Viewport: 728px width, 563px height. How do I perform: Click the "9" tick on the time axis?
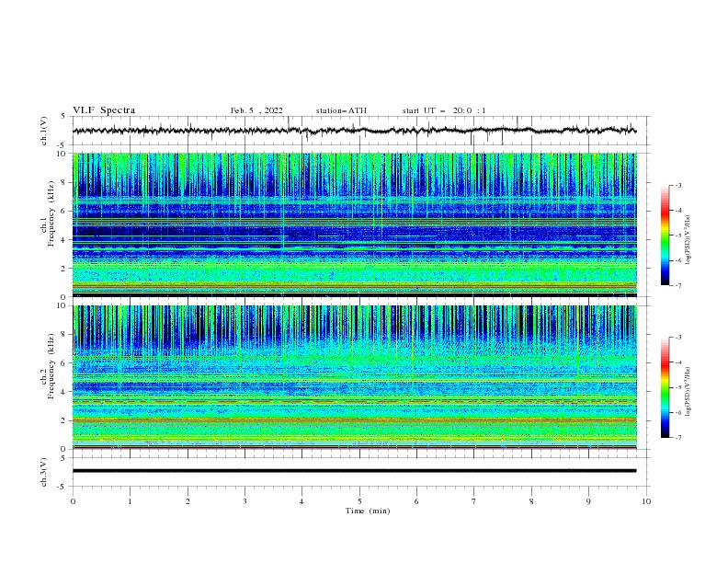[x=588, y=501]
